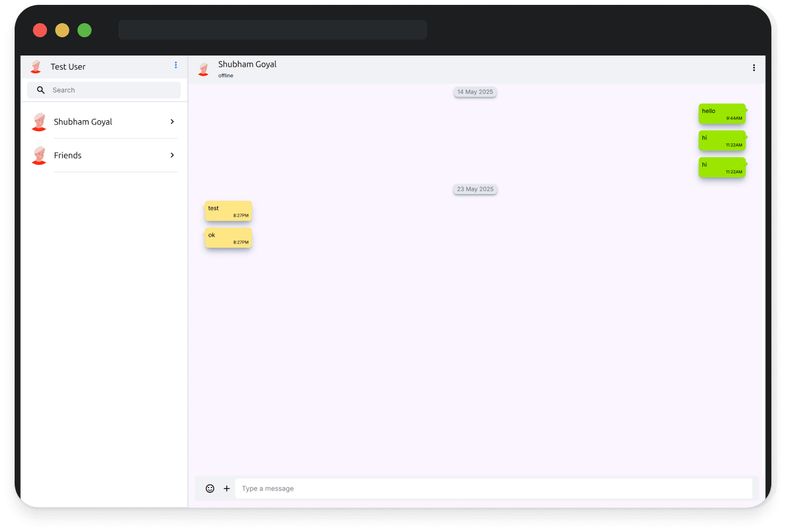Select the 23 May 2025 date chip
This screenshot has width=786, height=532.
tap(475, 189)
